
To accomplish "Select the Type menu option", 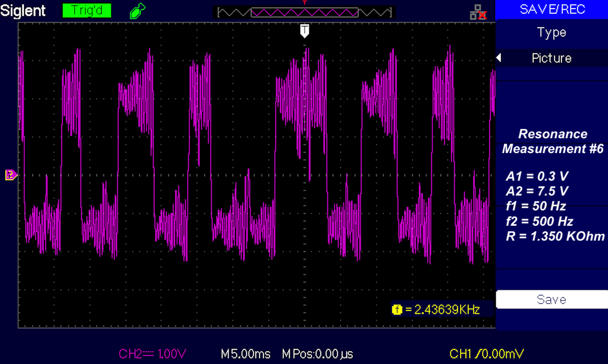I will pyautogui.click(x=552, y=33).
